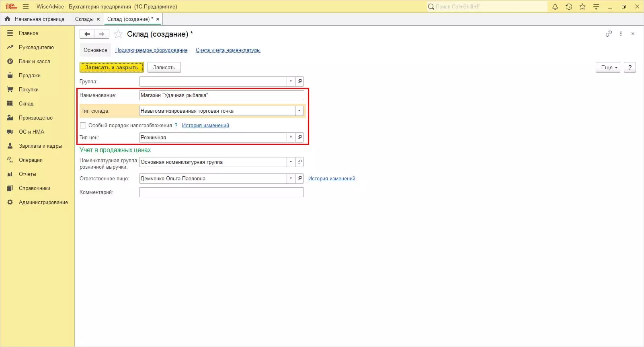
Task: Click the home icon on Начальная страница
Action: pyautogui.click(x=7, y=19)
